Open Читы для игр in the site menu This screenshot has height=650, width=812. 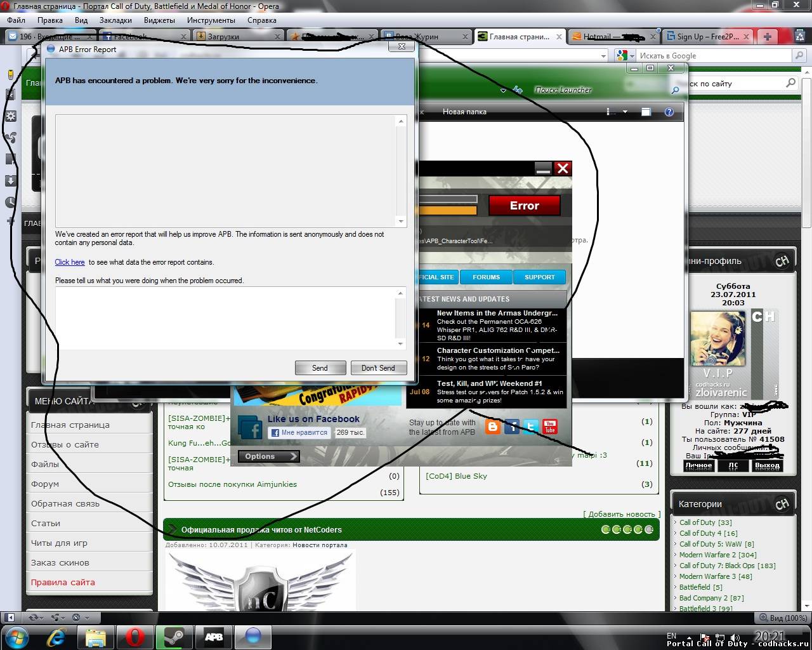pyautogui.click(x=59, y=543)
